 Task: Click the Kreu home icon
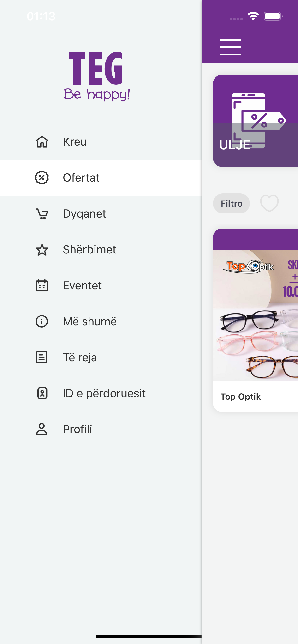point(42,142)
